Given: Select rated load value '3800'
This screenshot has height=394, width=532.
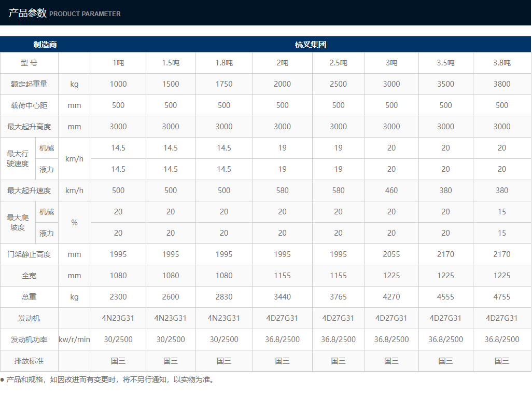Looking at the screenshot, I should point(502,84).
